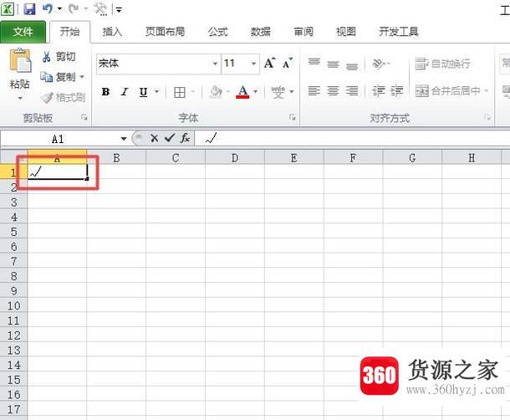Open underline style dropdown arrow
The image size is (510, 420).
tap(157, 92)
